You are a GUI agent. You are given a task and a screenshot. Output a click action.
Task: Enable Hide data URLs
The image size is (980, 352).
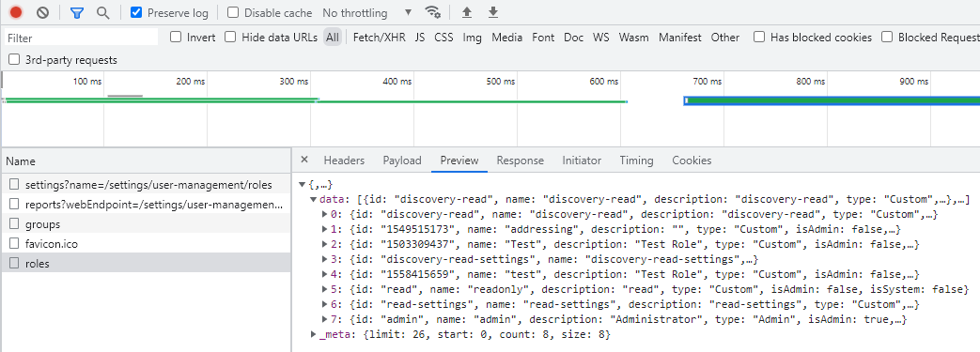(230, 38)
